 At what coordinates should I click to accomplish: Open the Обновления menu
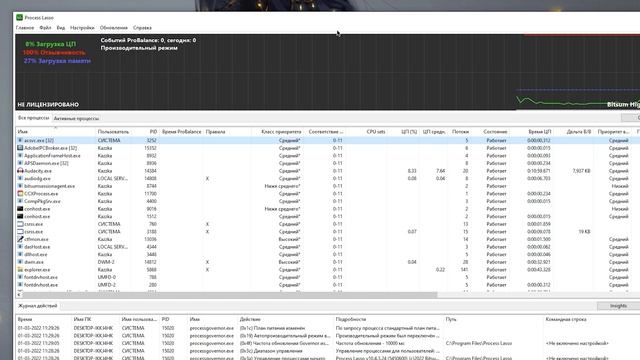114,28
